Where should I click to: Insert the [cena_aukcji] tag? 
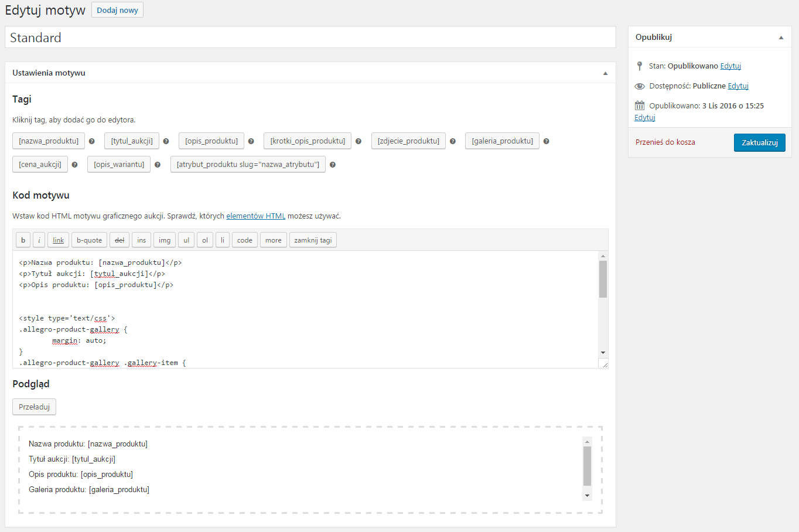[x=40, y=165]
